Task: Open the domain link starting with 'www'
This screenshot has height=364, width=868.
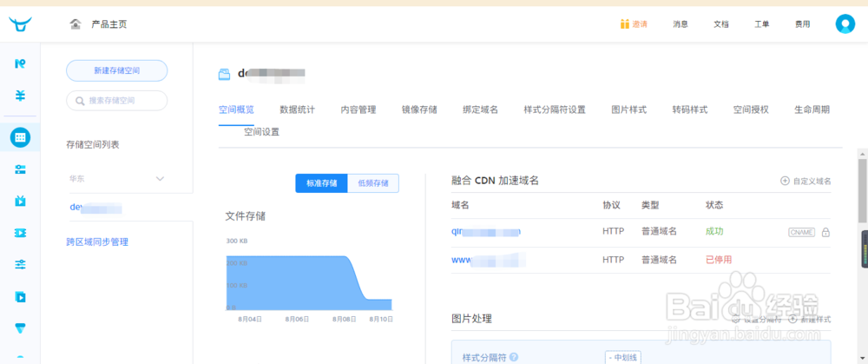Action: tap(488, 259)
